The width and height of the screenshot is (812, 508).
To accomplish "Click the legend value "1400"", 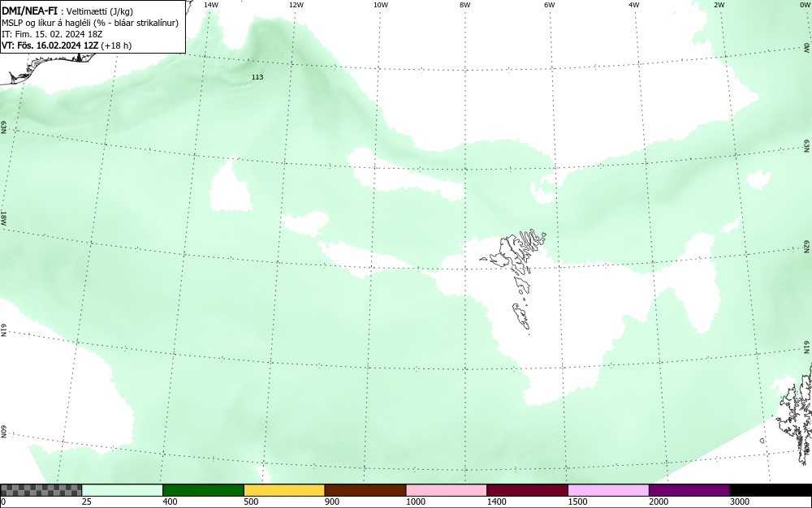I will click(x=497, y=502).
